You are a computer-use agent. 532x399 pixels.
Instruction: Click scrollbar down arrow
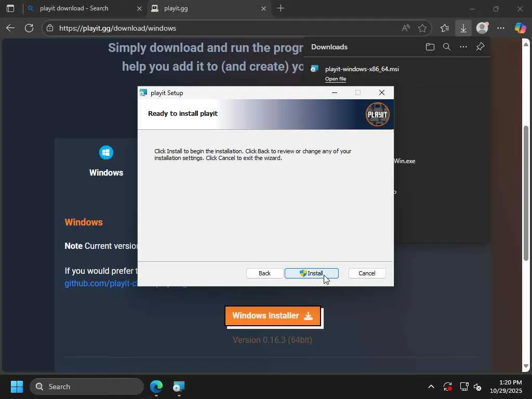point(526,366)
